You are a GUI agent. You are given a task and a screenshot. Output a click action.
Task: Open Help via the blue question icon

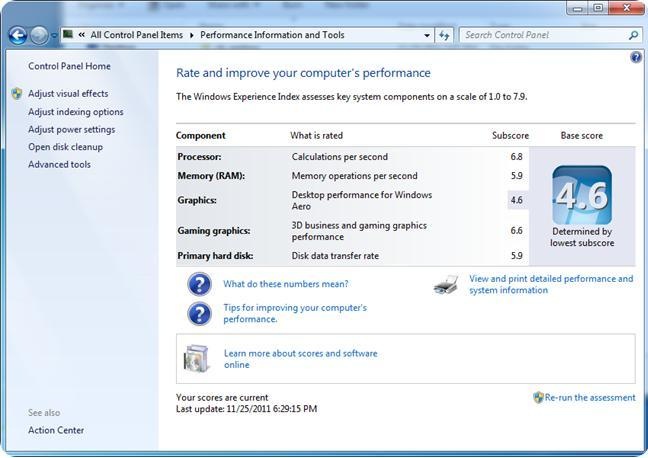(x=636, y=57)
